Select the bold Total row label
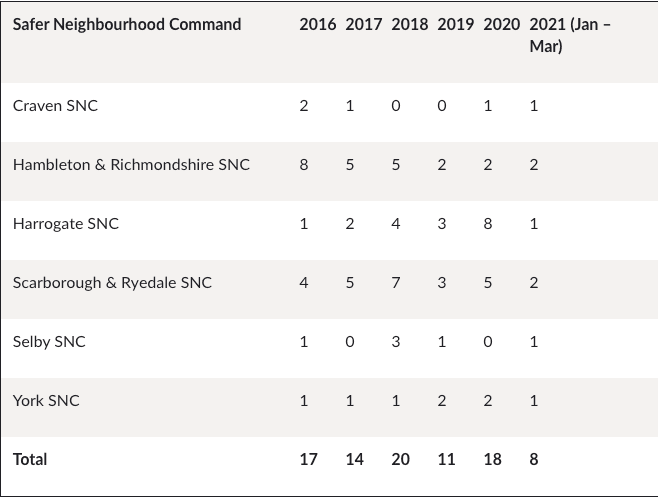The width and height of the screenshot is (658, 497). 30,460
